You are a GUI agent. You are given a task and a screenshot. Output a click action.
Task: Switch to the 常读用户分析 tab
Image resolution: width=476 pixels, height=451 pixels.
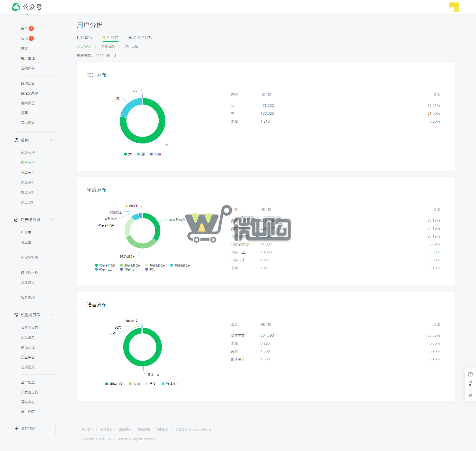tap(140, 37)
